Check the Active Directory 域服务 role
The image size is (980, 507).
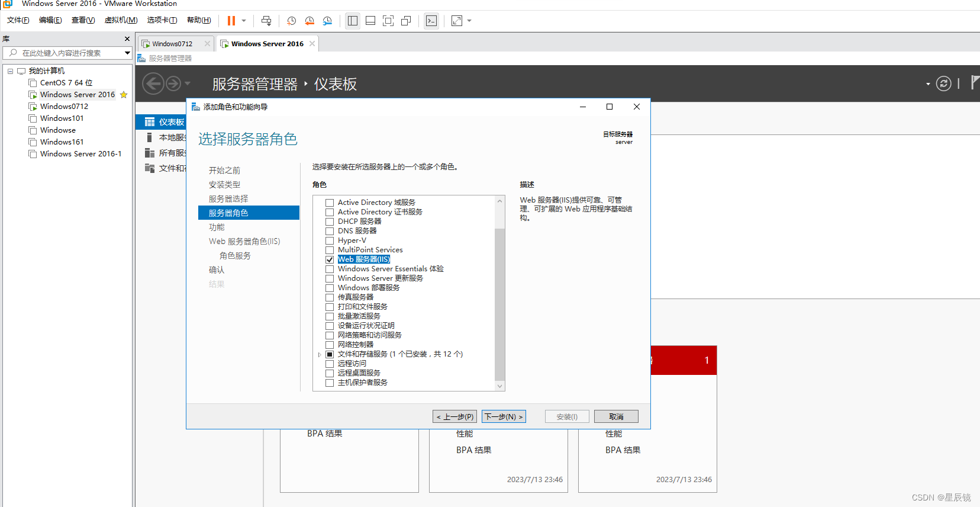330,203
